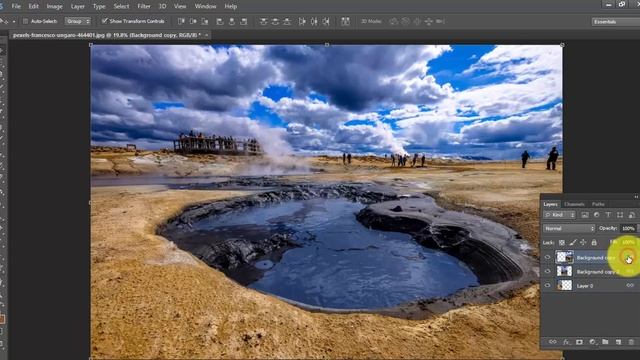Filter layers by pixel layers icon
The width and height of the screenshot is (640, 360).
pos(585,215)
